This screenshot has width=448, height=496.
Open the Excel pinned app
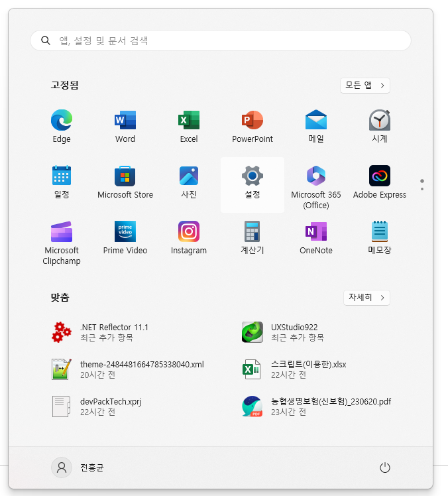point(189,126)
